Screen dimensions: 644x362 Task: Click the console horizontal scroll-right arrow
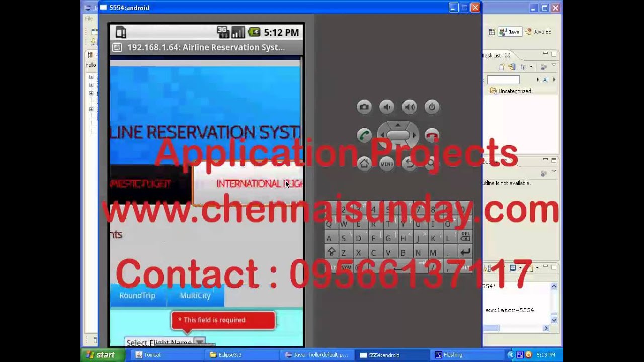pos(546,328)
